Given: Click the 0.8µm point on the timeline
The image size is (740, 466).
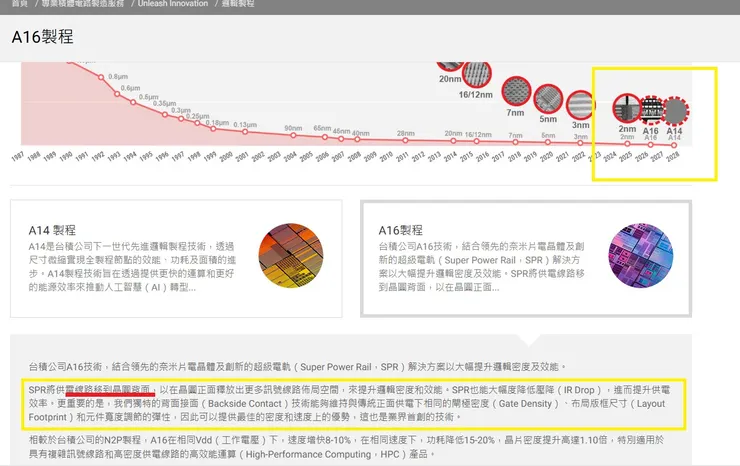Looking at the screenshot, I should 101,77.
